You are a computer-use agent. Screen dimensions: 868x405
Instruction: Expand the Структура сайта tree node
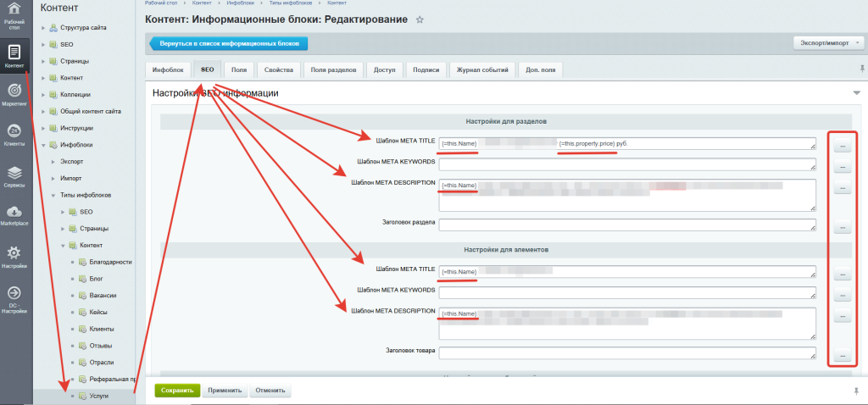(42, 28)
